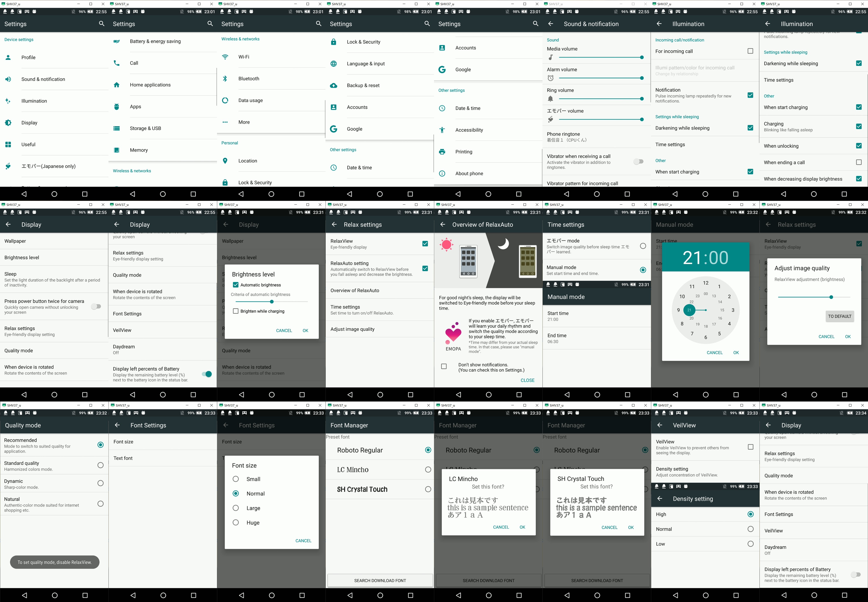Click the Data usage circle icon
The width and height of the screenshot is (868, 602).
[225, 100]
